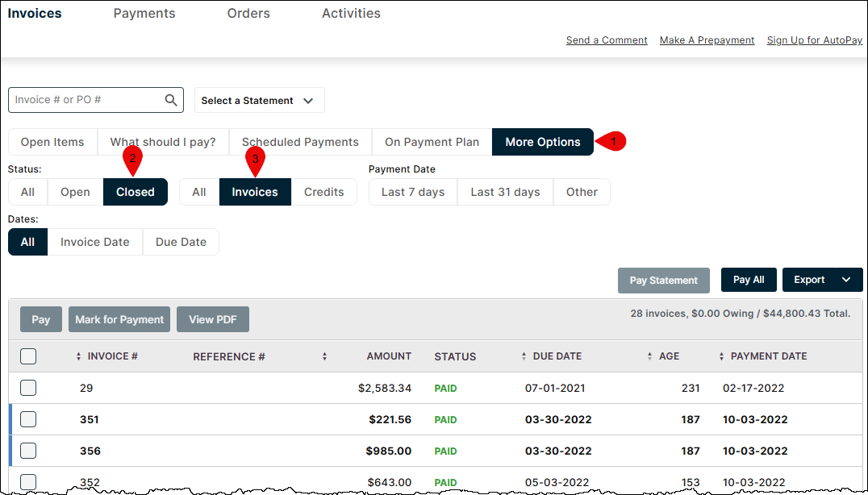This screenshot has width=868, height=495.
Task: Switch to the Invoices tab
Action: [x=35, y=13]
